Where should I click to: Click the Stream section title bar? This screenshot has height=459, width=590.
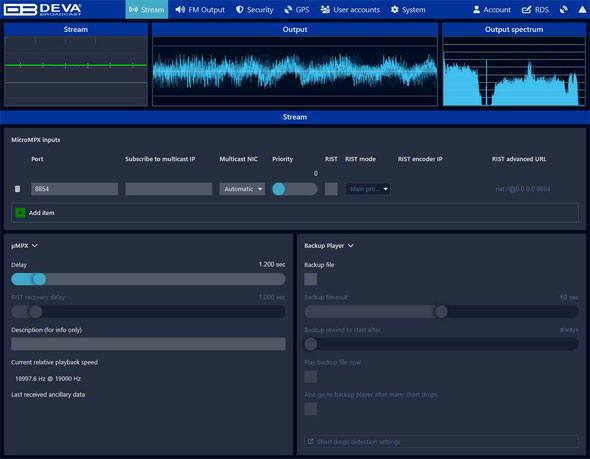click(x=295, y=117)
